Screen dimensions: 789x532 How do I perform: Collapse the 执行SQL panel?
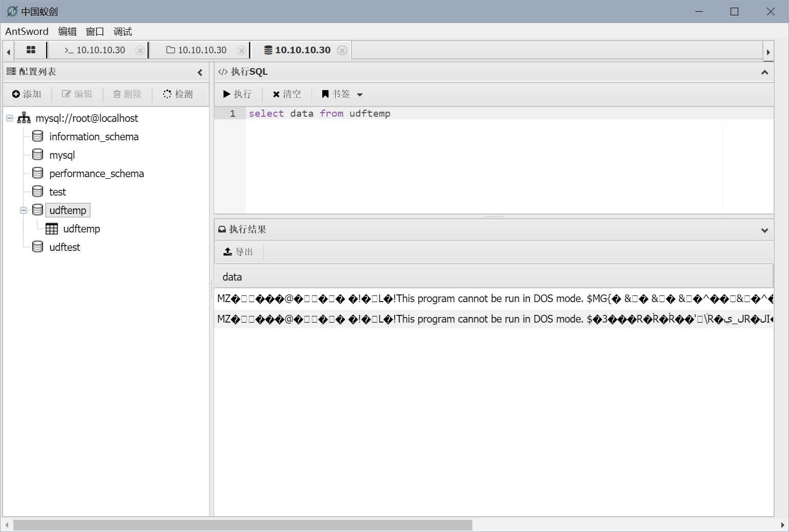[764, 72]
